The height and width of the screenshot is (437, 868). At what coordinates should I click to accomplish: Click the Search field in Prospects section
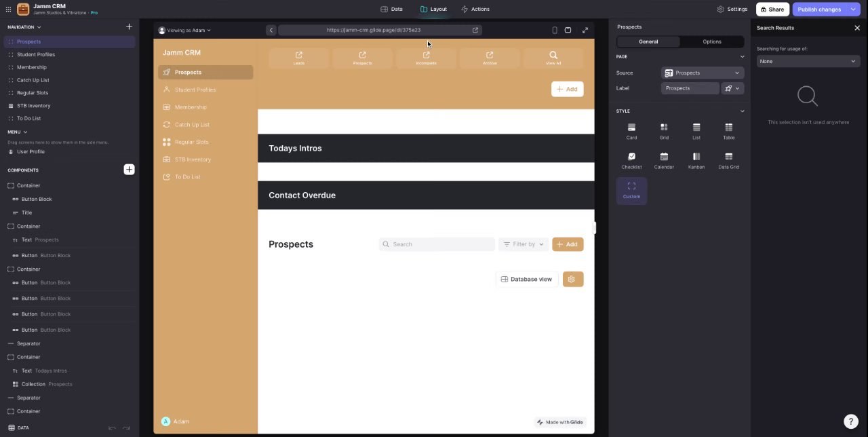(x=437, y=244)
